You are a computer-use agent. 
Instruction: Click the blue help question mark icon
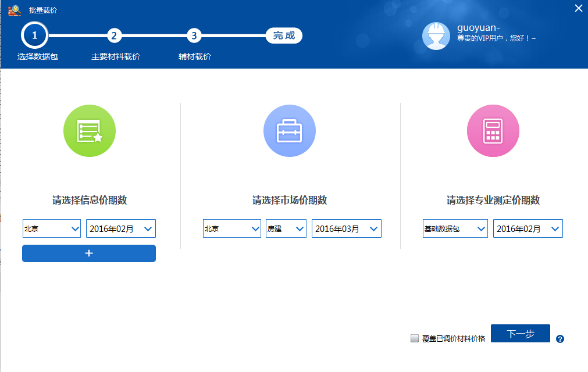[x=560, y=339]
